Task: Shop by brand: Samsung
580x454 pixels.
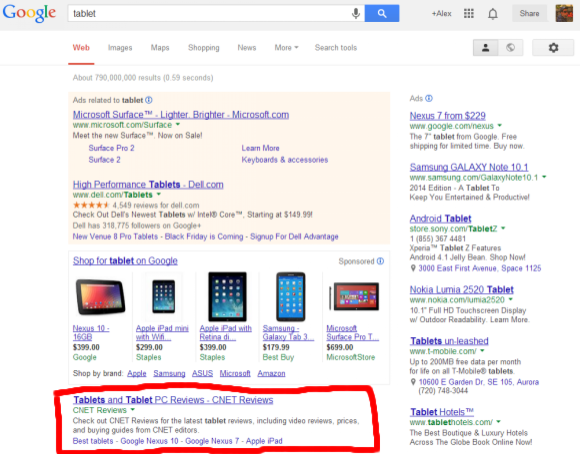Action: pos(169,373)
